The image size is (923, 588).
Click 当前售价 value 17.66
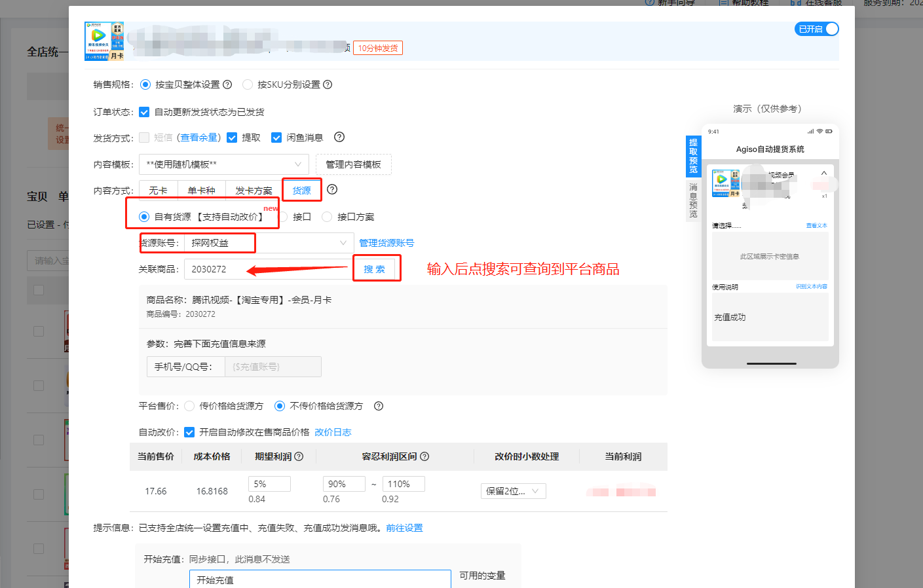(x=156, y=491)
